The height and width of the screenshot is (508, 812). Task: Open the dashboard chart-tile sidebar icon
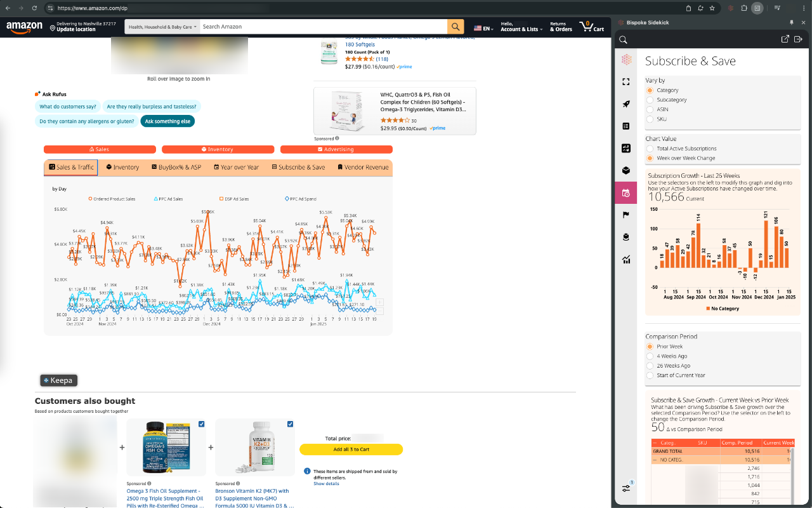(626, 149)
